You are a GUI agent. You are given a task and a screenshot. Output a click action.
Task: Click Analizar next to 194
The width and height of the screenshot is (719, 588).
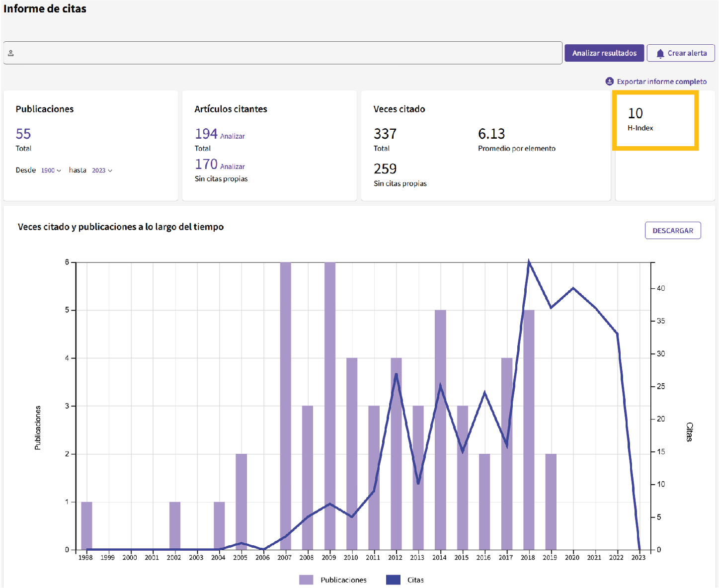point(233,136)
